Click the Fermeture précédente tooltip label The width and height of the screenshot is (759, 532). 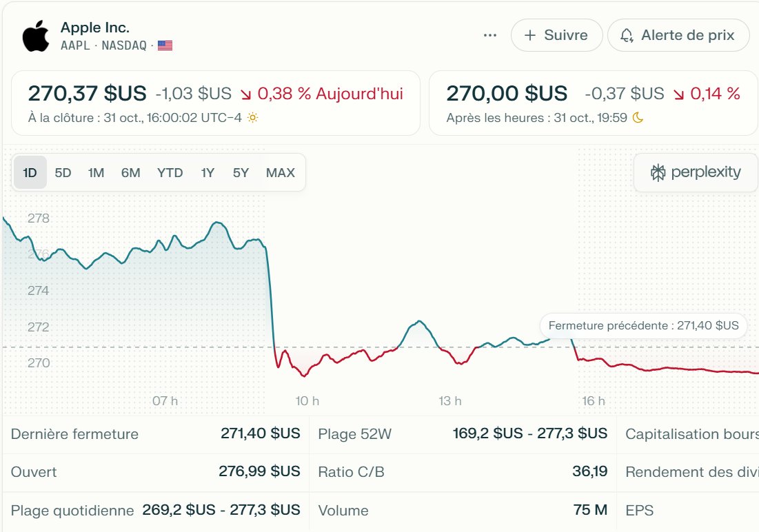pos(644,325)
